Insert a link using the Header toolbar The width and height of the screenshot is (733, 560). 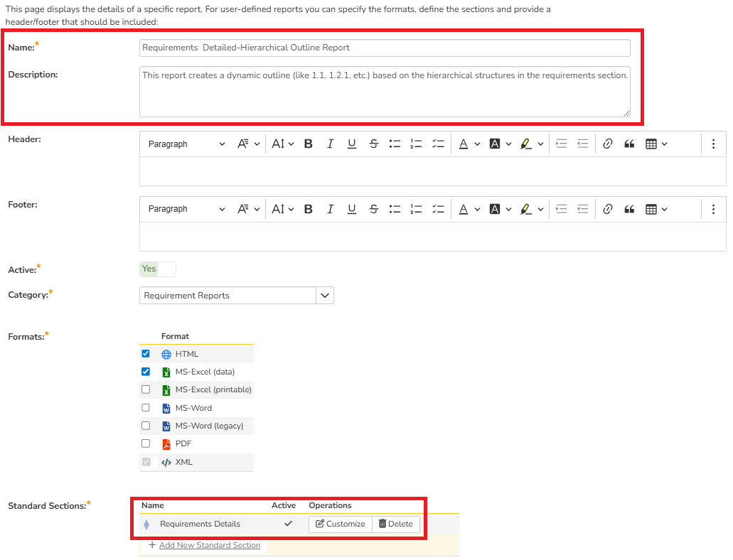(x=607, y=144)
